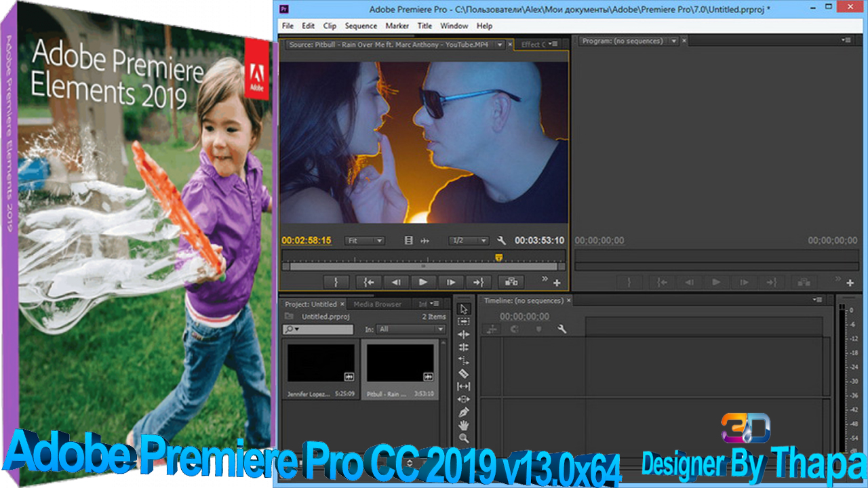This screenshot has height=488, width=868.
Task: Open the Window menu
Action: coord(454,26)
